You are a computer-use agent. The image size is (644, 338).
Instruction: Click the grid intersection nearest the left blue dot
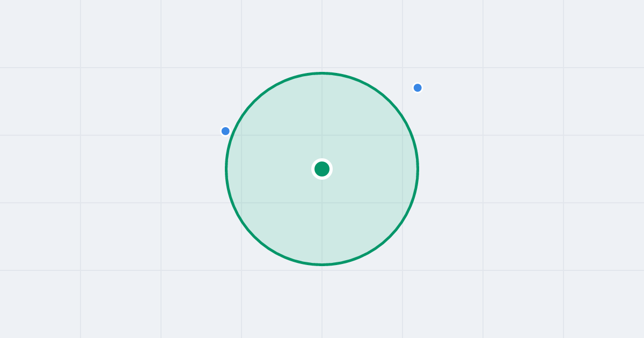(241, 135)
